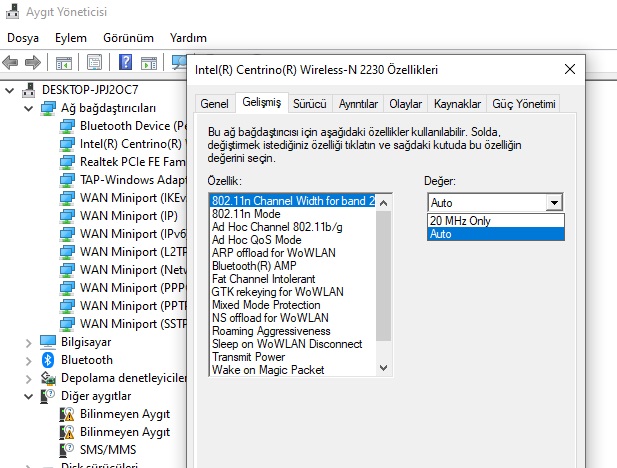Click the Bluetooth Device adapter icon
Image resolution: width=617 pixels, height=468 pixels.
pos(67,126)
